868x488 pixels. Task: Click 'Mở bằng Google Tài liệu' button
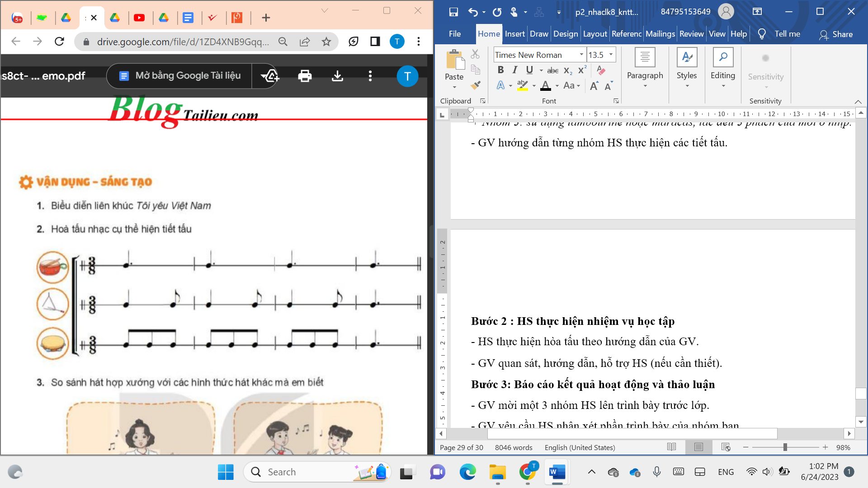(x=179, y=76)
